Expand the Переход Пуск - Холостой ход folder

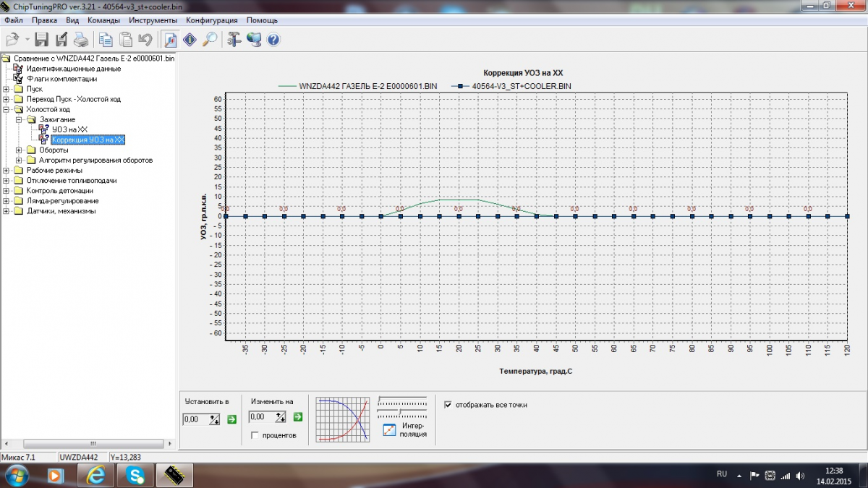point(7,99)
